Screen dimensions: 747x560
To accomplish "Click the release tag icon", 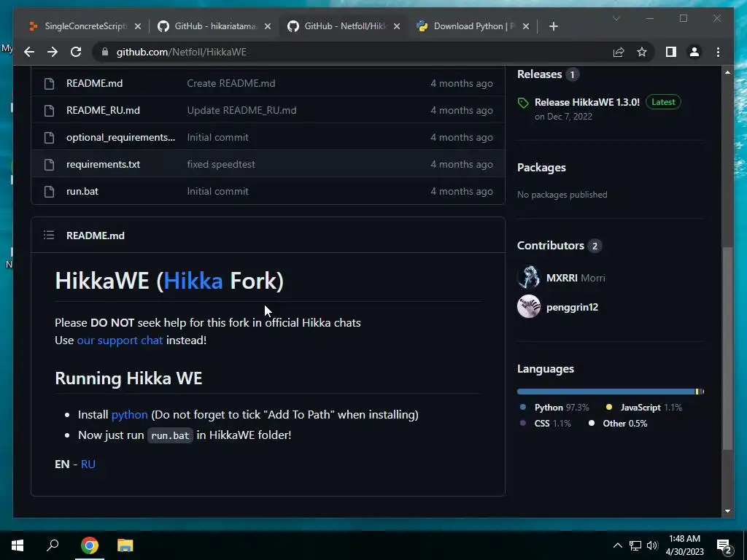I will (x=523, y=103).
